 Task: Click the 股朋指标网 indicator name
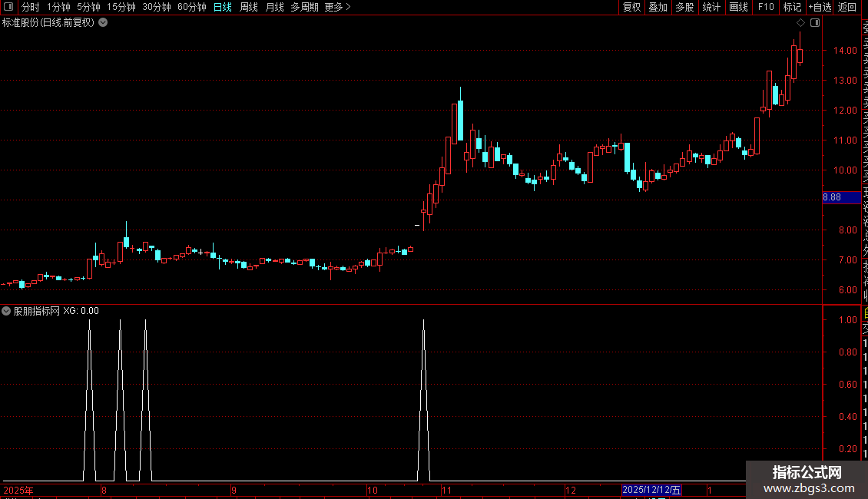click(37, 311)
